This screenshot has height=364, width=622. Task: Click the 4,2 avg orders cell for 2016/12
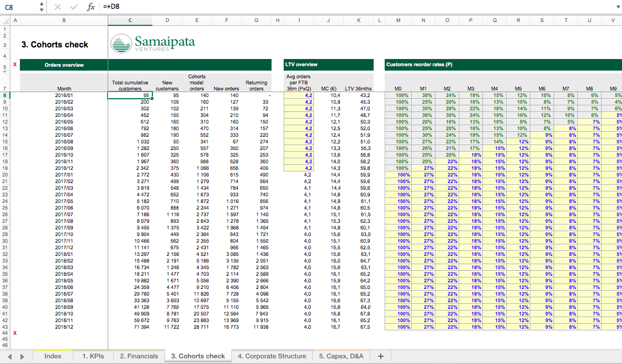tap(299, 168)
